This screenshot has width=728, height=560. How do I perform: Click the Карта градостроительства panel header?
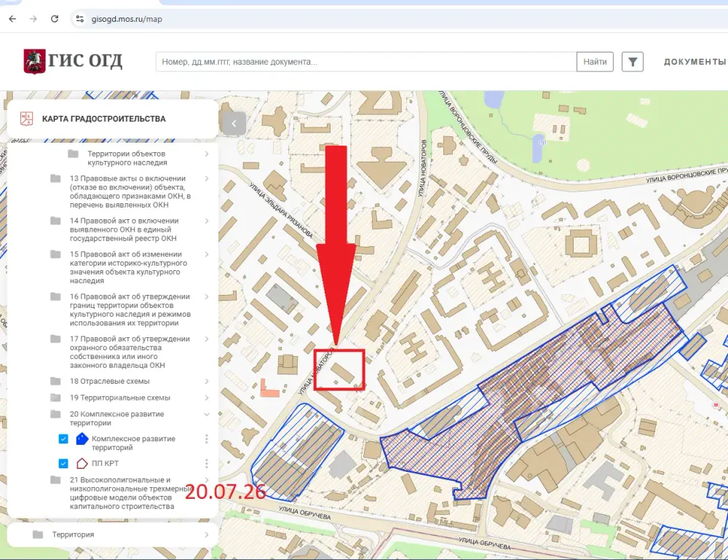pos(113,119)
